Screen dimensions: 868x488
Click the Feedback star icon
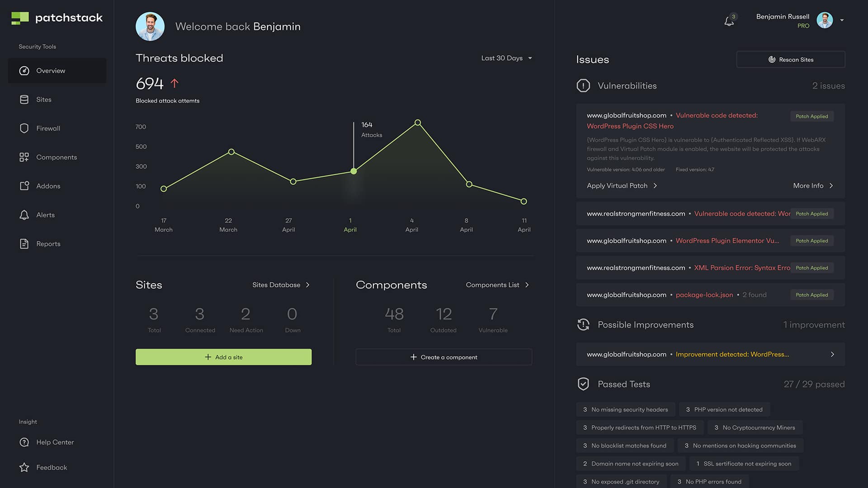point(24,468)
